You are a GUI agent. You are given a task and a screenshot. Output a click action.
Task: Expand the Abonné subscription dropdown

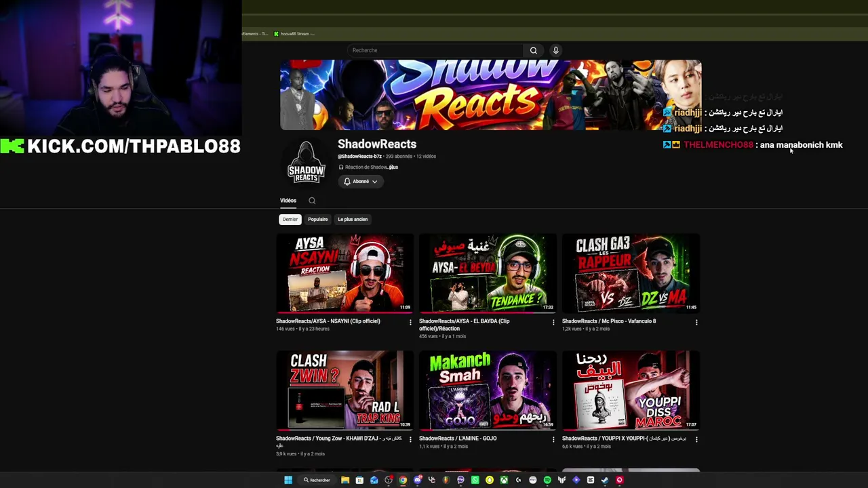click(361, 182)
